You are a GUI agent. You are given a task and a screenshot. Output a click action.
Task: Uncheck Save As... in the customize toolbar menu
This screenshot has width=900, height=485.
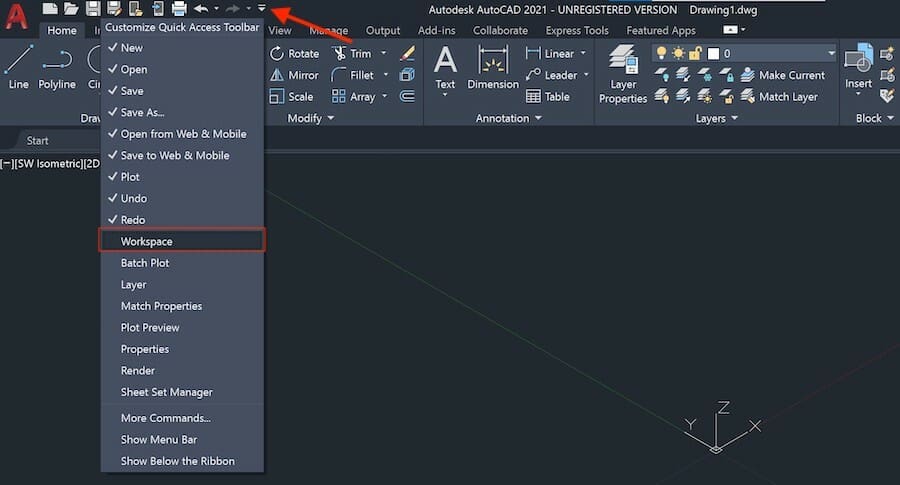[182, 112]
